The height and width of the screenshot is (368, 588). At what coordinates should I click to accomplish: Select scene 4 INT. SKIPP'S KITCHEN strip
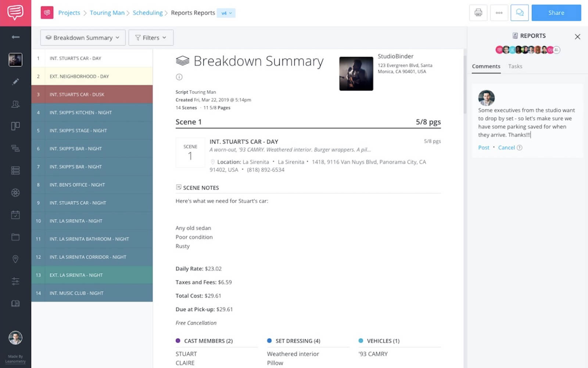(x=92, y=112)
